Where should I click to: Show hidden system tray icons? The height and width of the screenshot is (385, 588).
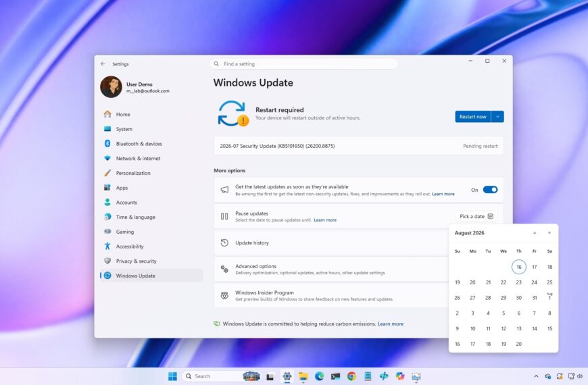pos(536,376)
